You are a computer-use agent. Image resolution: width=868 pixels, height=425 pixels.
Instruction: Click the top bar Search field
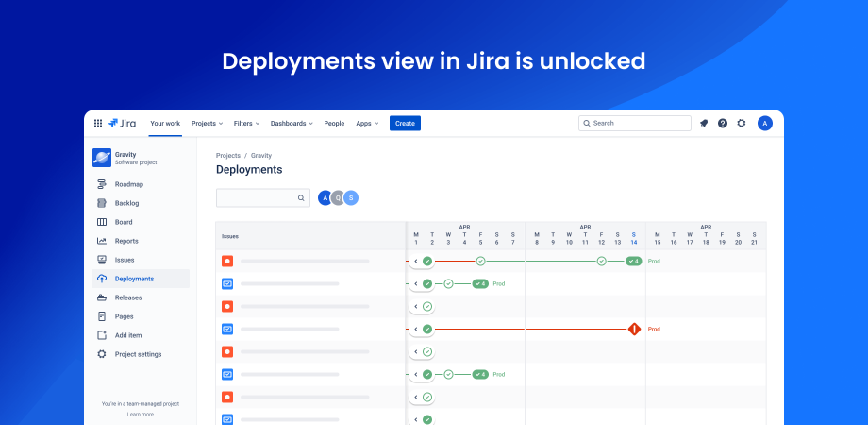(x=635, y=123)
